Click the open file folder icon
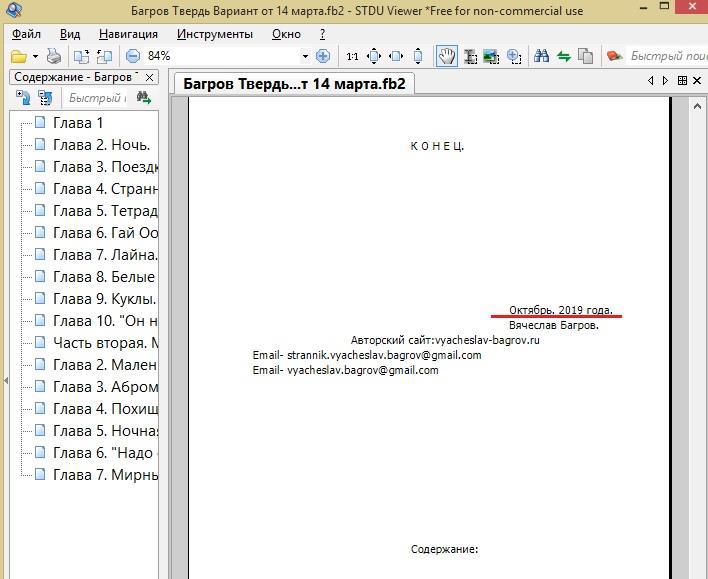708x579 pixels. (x=18, y=57)
